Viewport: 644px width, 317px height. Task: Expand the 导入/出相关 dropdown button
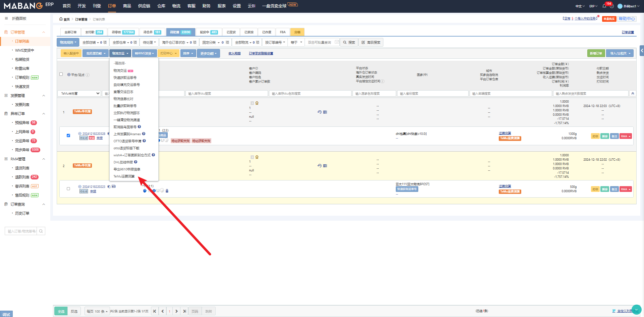click(x=620, y=53)
